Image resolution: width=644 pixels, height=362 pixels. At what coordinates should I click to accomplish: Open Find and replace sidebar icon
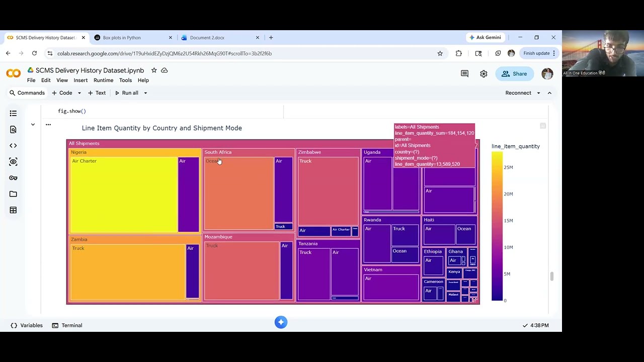[13, 129]
